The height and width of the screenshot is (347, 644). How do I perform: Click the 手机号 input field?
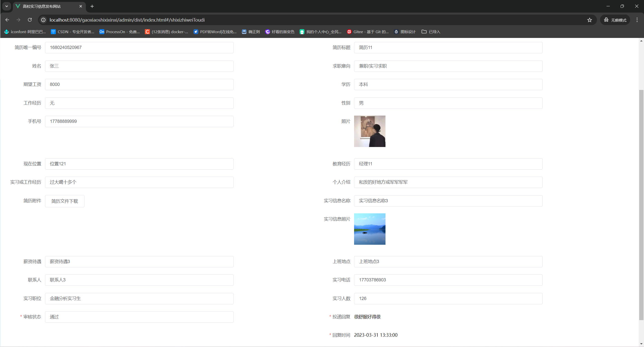tap(139, 121)
